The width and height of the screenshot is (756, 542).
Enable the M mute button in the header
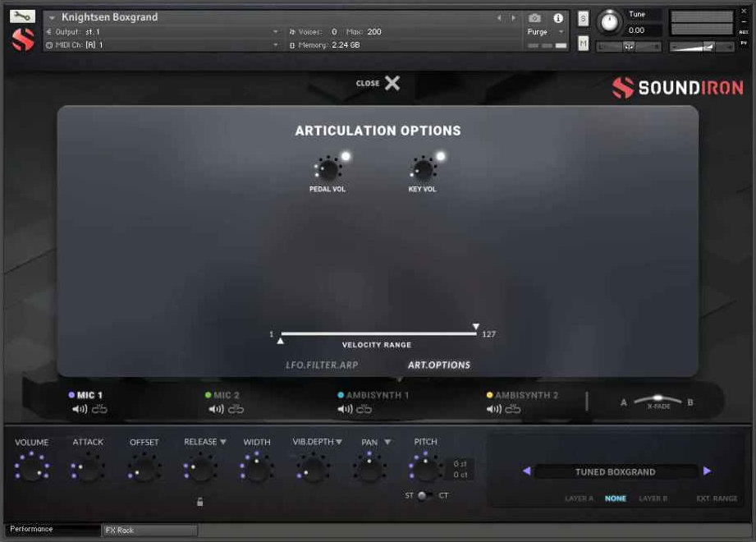pyautogui.click(x=584, y=43)
